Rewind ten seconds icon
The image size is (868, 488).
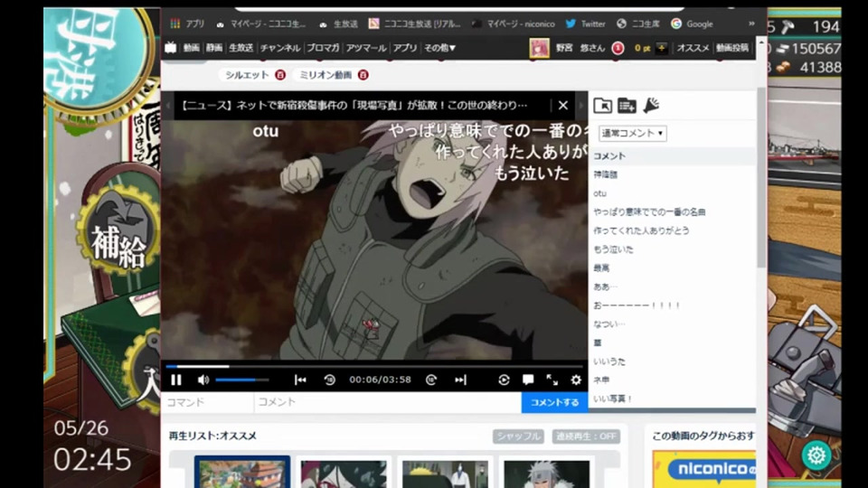tap(329, 380)
